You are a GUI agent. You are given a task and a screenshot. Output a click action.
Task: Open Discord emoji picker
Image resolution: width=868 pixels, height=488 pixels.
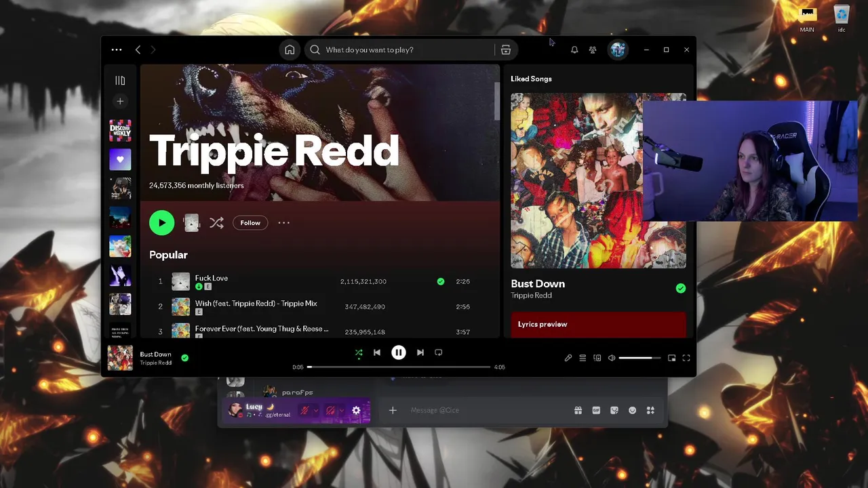[x=633, y=410]
